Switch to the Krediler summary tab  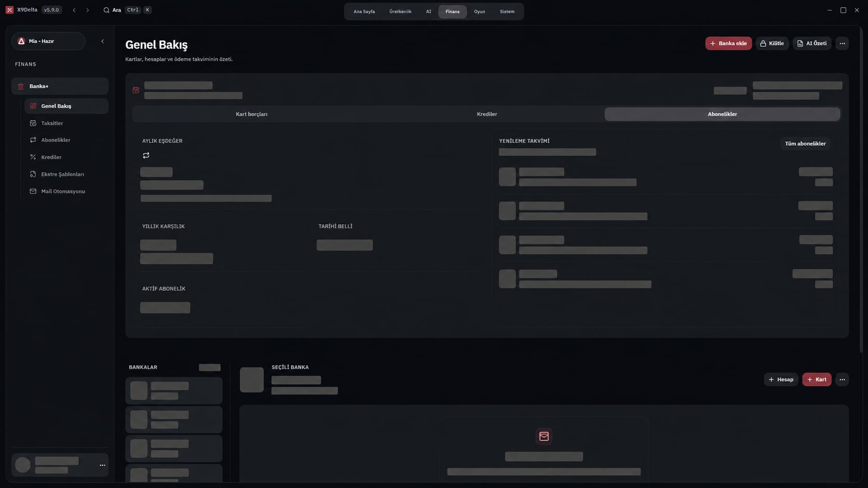[487, 114]
